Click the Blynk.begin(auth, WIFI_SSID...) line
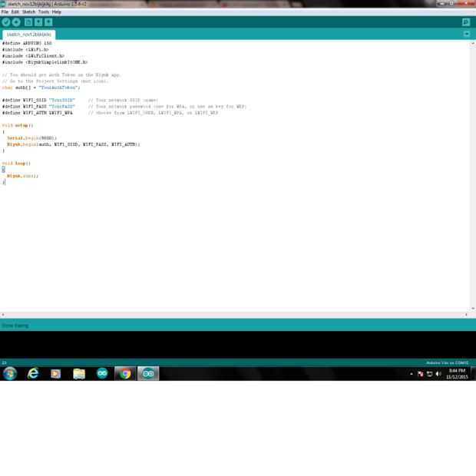 point(74,144)
